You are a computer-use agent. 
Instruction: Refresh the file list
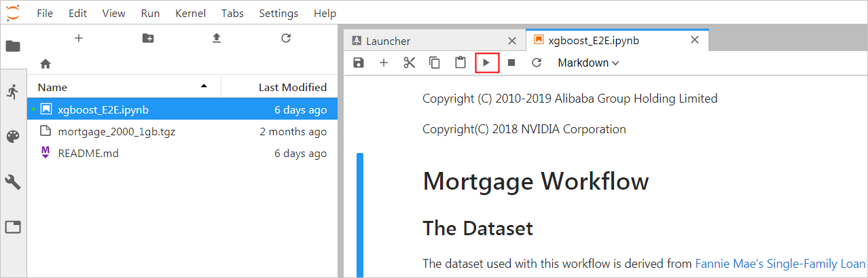pyautogui.click(x=286, y=38)
